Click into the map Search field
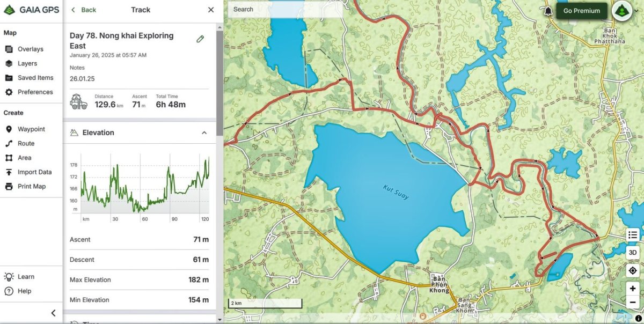The image size is (644, 324). (x=284, y=10)
